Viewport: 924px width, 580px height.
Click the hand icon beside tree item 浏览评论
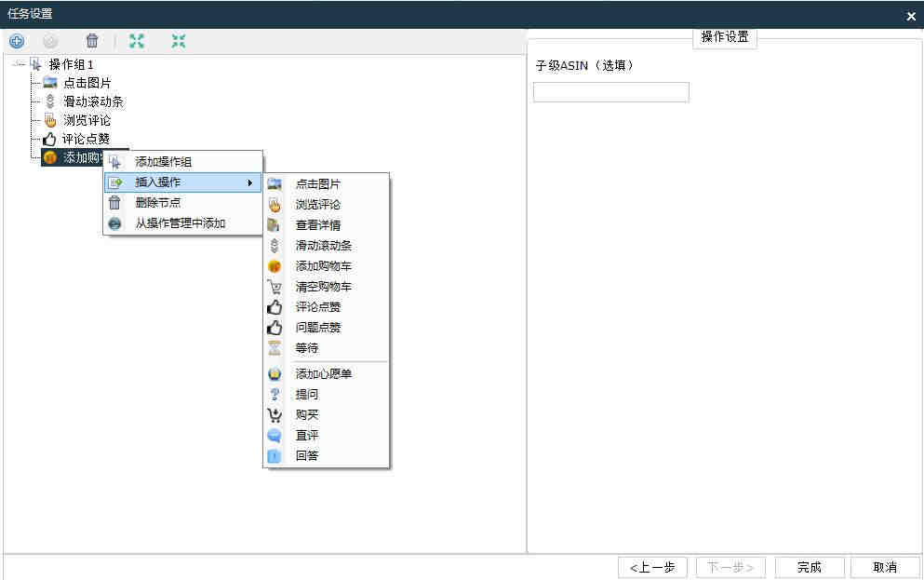point(50,120)
